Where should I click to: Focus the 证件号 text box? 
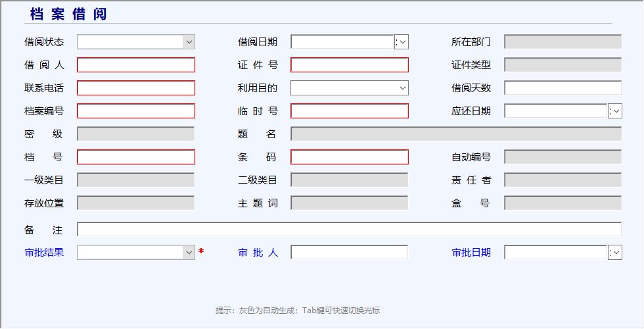350,65
